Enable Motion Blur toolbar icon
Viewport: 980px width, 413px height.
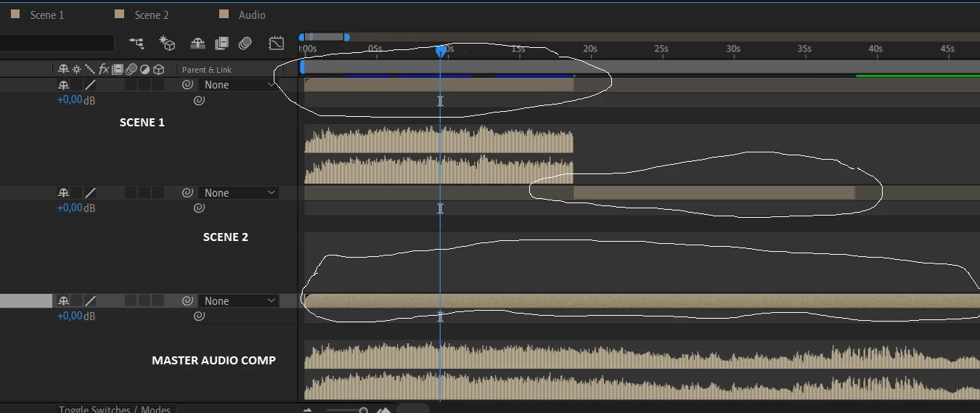(x=245, y=44)
